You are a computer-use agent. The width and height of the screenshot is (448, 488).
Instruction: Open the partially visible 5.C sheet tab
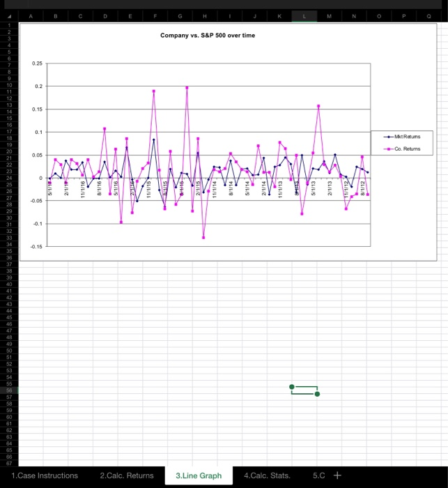[x=319, y=475]
